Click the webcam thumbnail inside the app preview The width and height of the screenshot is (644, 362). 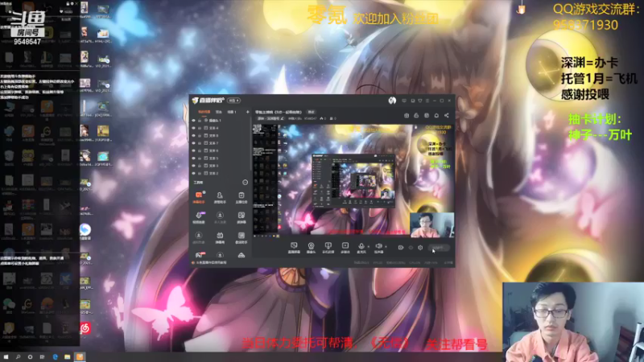pos(432,225)
